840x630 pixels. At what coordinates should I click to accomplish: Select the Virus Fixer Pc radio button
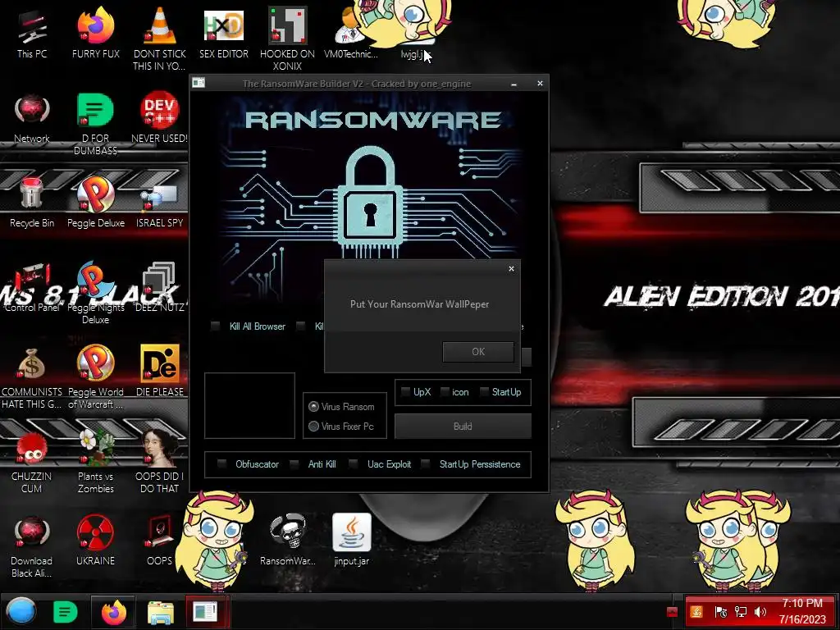pyautogui.click(x=314, y=427)
